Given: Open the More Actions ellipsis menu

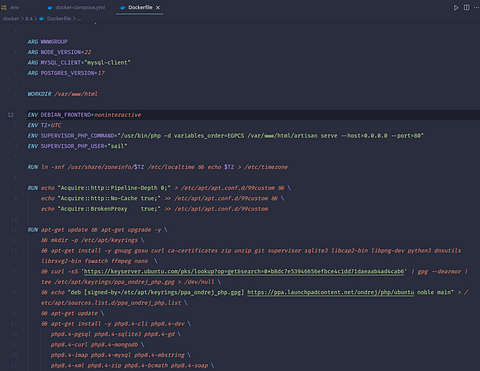Looking at the screenshot, I should (476, 7).
